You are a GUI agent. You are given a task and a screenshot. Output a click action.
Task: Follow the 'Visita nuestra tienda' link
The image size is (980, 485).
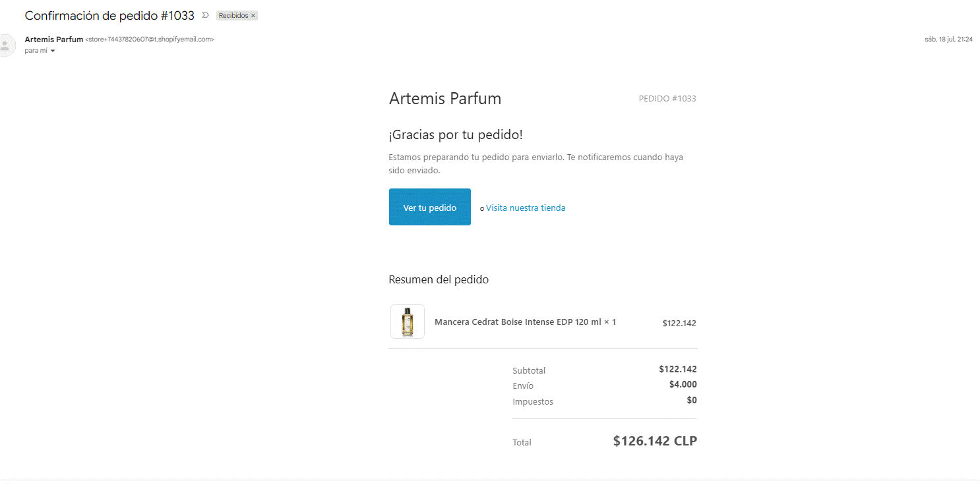pos(526,208)
